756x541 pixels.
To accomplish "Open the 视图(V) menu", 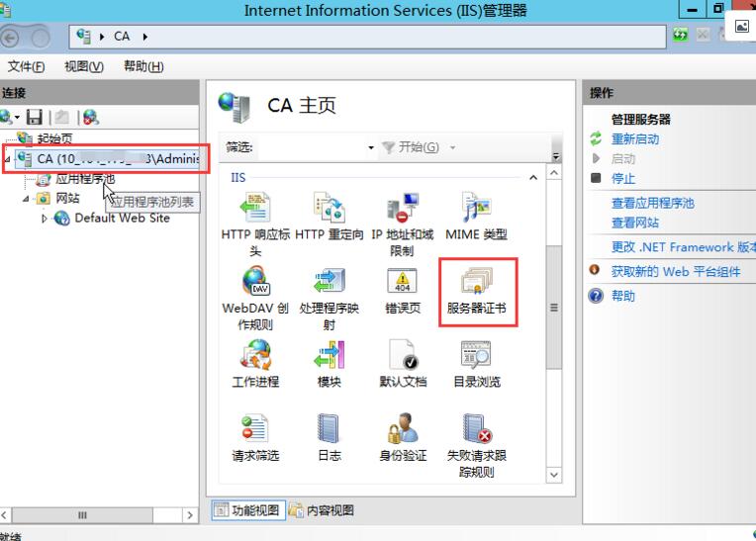I will 83,66.
